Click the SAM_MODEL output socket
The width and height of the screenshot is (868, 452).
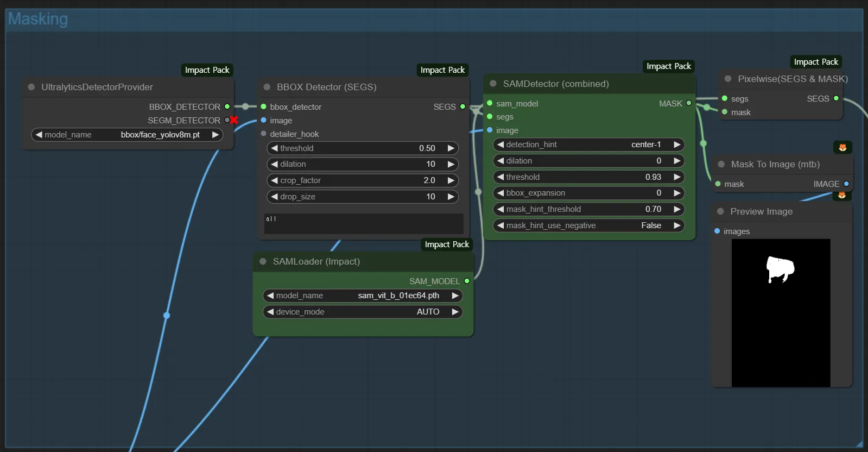pos(467,281)
